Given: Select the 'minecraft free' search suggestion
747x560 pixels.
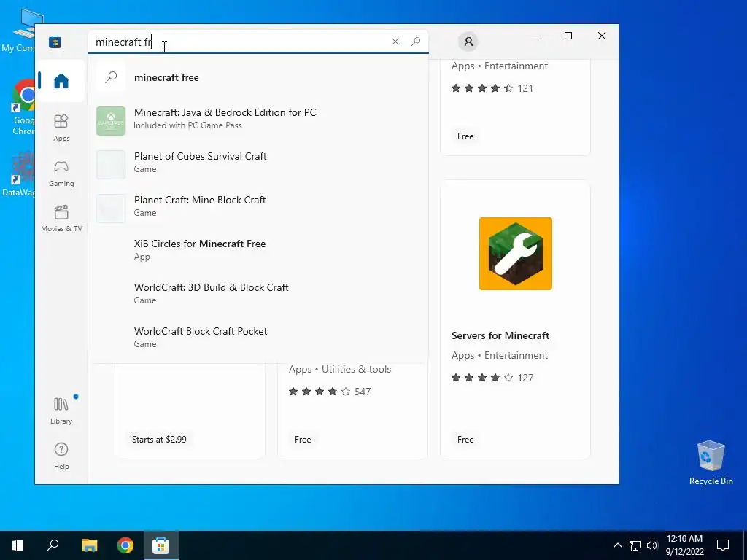Looking at the screenshot, I should click(258, 77).
